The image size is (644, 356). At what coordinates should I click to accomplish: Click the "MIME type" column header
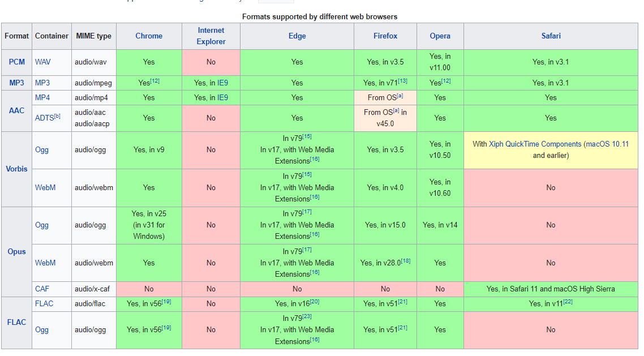click(93, 36)
